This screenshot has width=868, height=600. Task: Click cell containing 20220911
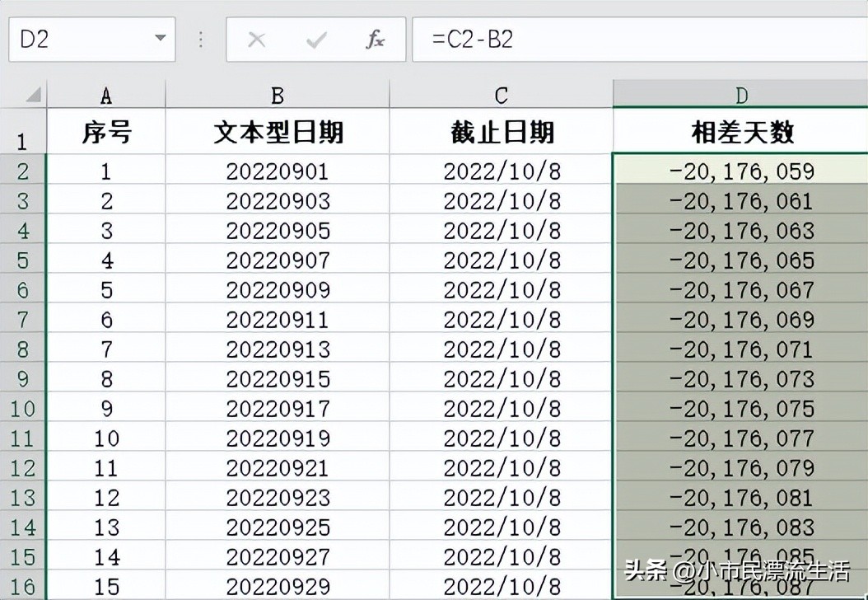click(x=278, y=319)
